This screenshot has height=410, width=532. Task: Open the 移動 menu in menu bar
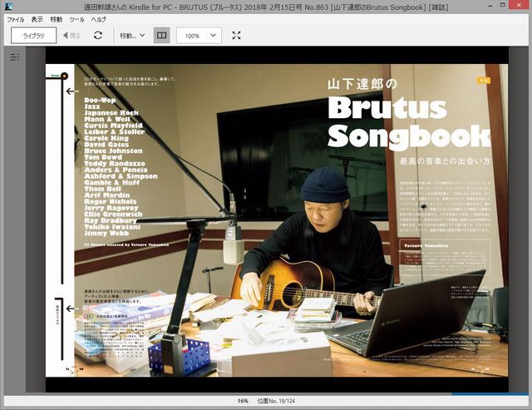point(57,20)
